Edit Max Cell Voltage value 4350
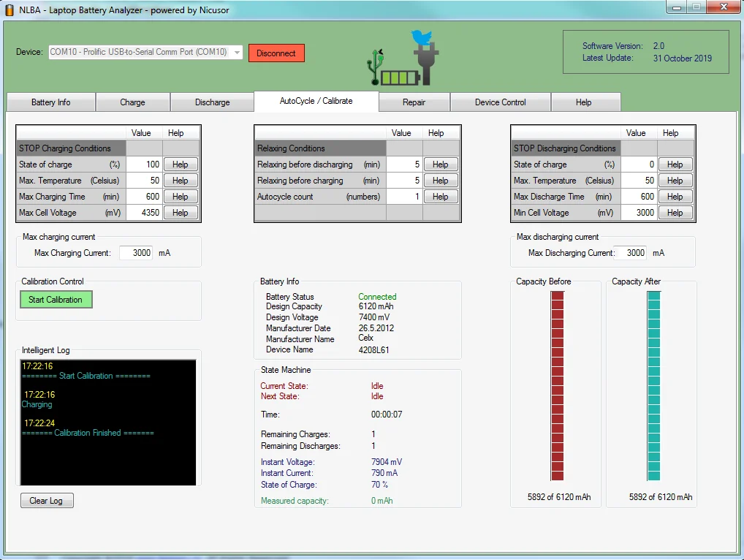The height and width of the screenshot is (560, 744). tap(144, 213)
